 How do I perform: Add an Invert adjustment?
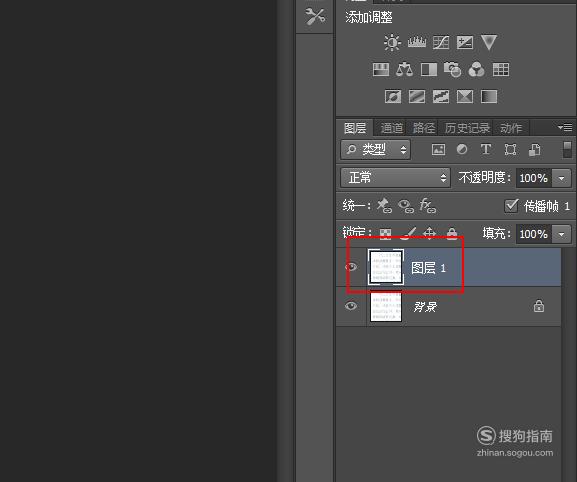[x=393, y=97]
